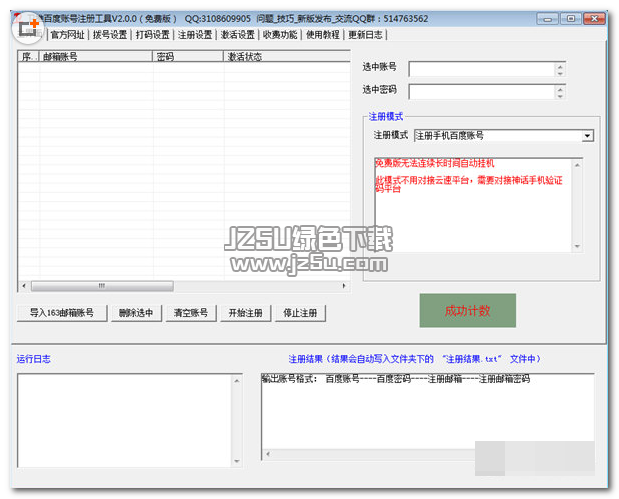Maximize the window
This screenshot has height=499, width=619.
point(570,19)
